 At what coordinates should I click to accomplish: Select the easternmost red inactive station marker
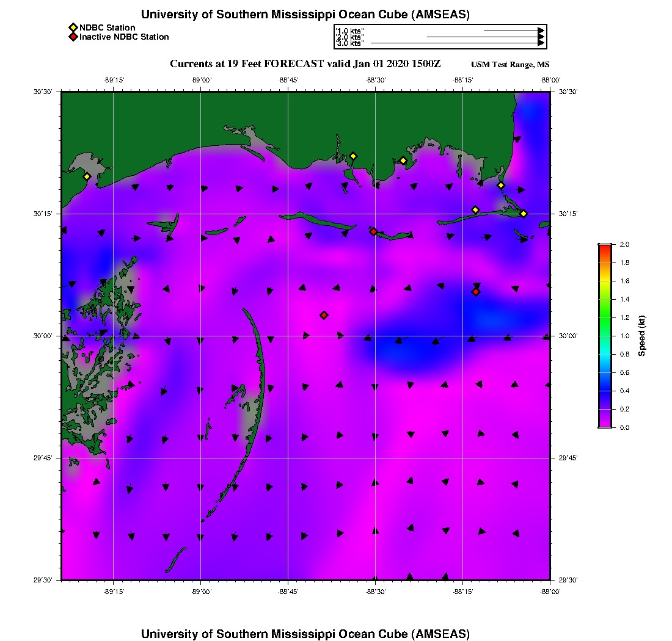[476, 292]
